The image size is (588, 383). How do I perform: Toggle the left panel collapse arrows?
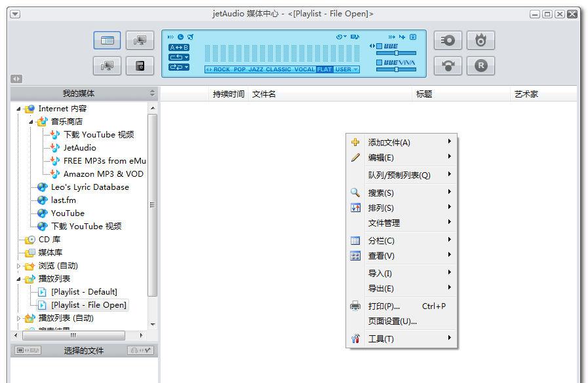pos(16,79)
